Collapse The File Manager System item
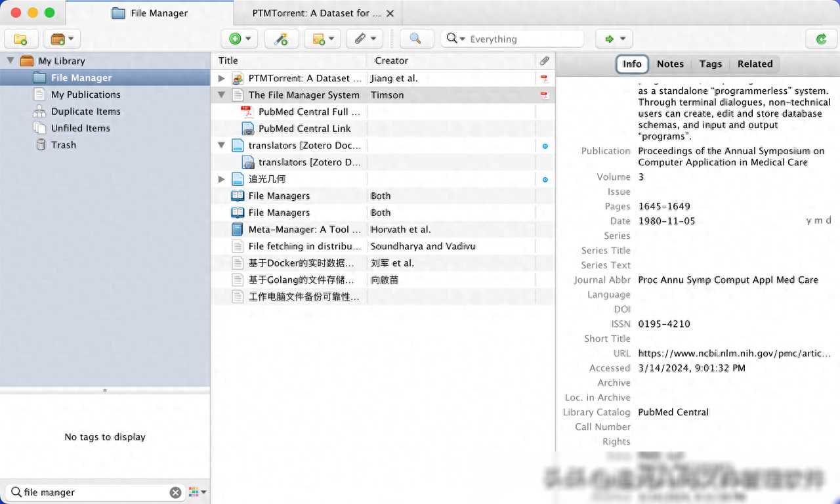 pos(221,95)
